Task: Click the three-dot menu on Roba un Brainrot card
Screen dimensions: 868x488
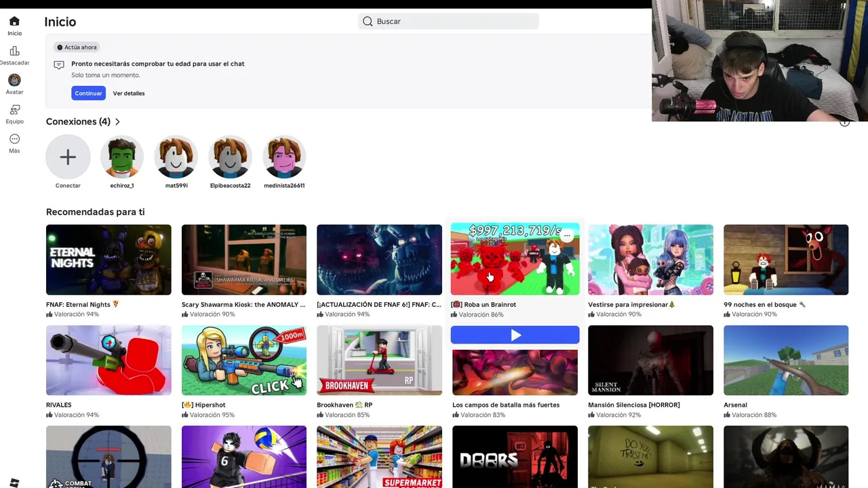Action: pos(567,236)
